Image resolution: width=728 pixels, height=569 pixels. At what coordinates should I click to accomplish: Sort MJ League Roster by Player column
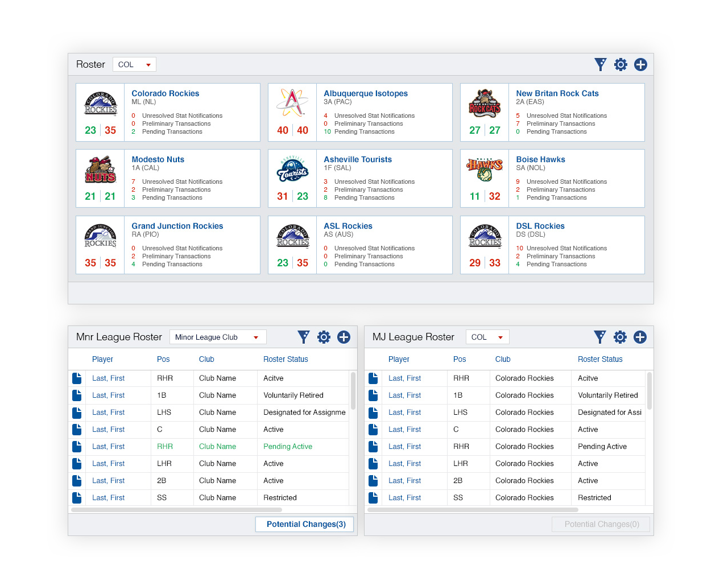[x=399, y=359]
